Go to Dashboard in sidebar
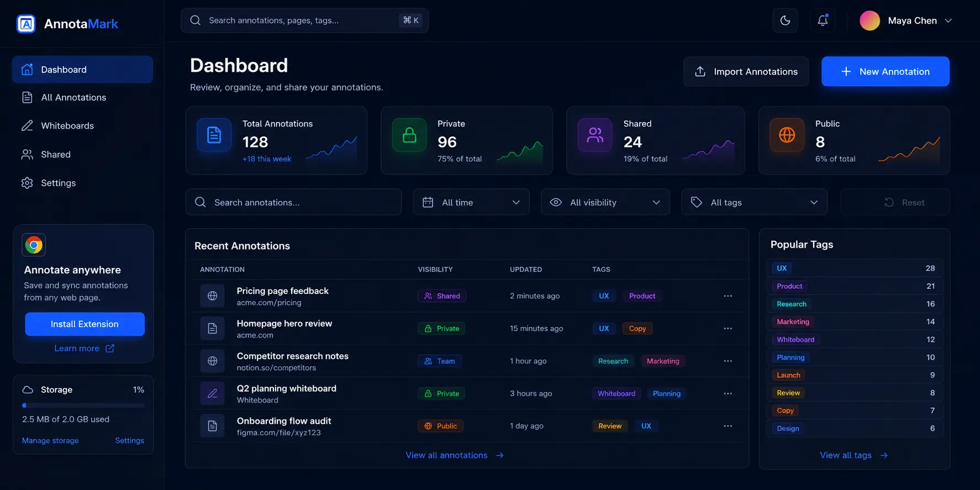Viewport: 980px width, 490px height. [82, 70]
